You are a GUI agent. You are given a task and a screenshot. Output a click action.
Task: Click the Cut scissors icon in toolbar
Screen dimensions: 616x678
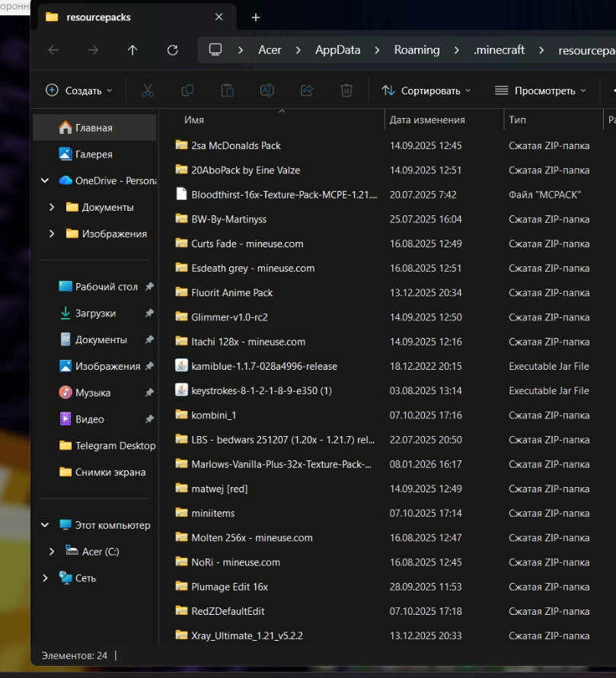tap(148, 91)
